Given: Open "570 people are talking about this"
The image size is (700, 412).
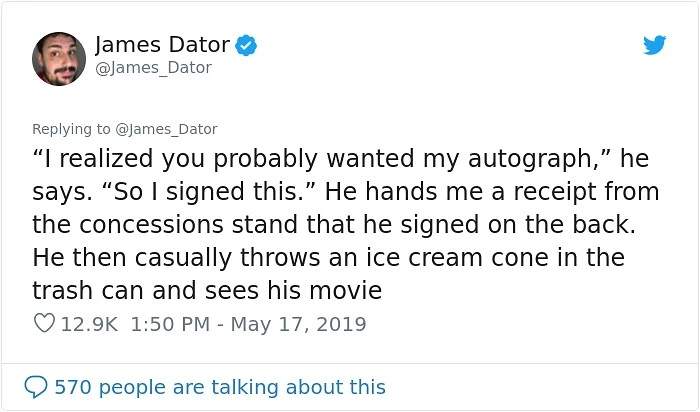Looking at the screenshot, I should (x=219, y=387).
